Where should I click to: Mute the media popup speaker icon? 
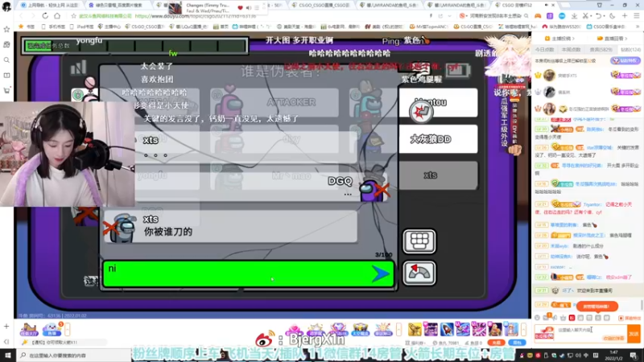point(249,8)
